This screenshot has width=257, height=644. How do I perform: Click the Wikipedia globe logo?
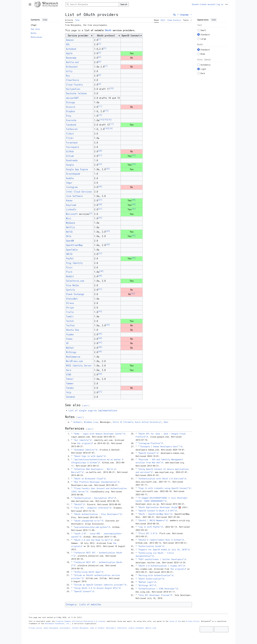point(37,4)
